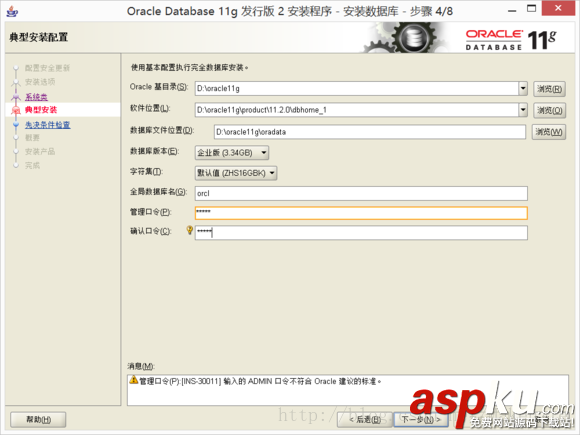Click the 全局数据库名 field containing orcl
The height and width of the screenshot is (435, 580).
point(361,193)
